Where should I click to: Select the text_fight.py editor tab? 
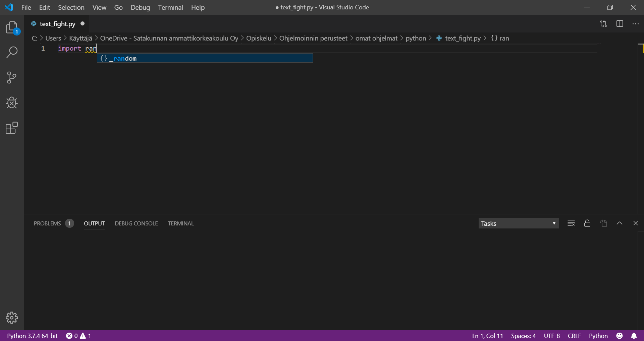57,24
